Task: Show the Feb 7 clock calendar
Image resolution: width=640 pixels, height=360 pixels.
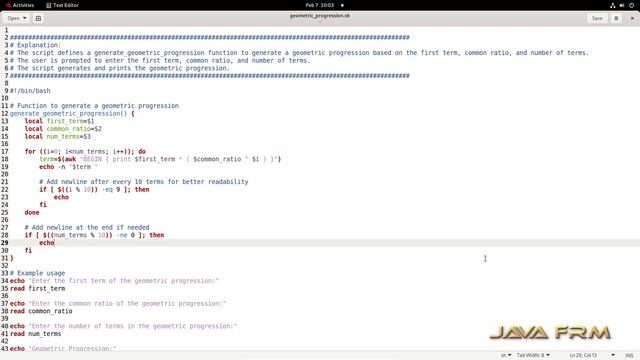Action: (320, 5)
